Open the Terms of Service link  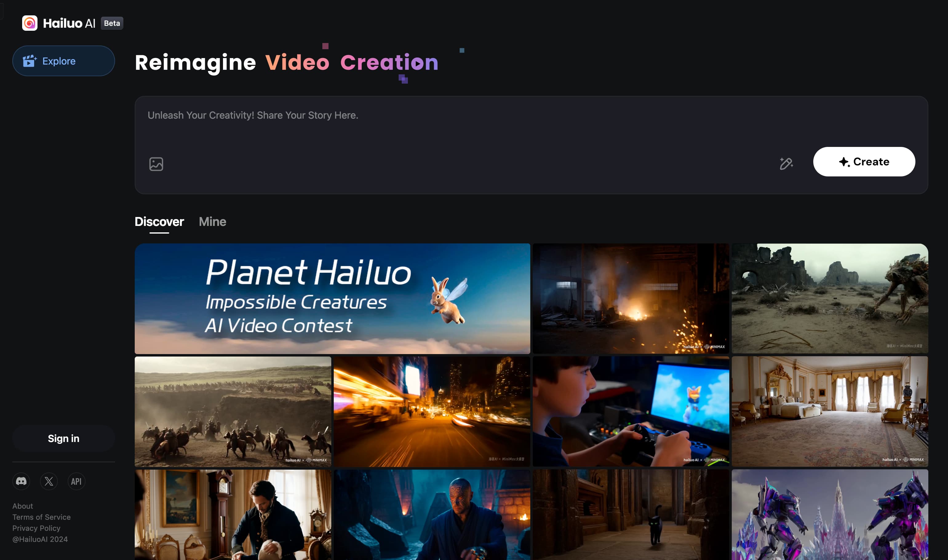[x=42, y=517]
